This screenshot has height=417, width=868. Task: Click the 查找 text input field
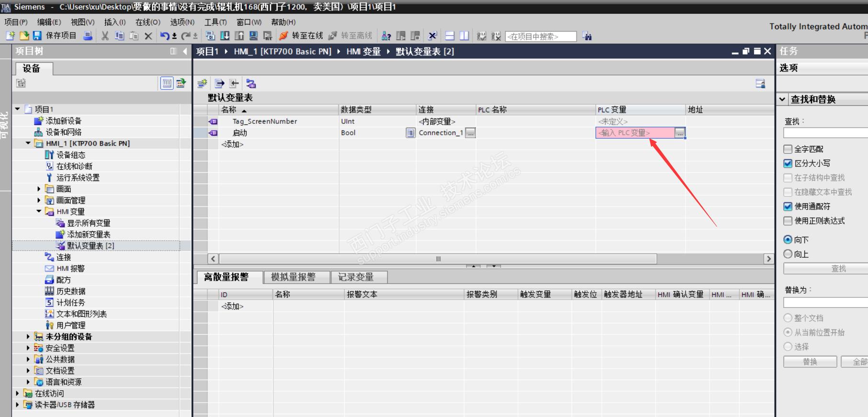[825, 133]
